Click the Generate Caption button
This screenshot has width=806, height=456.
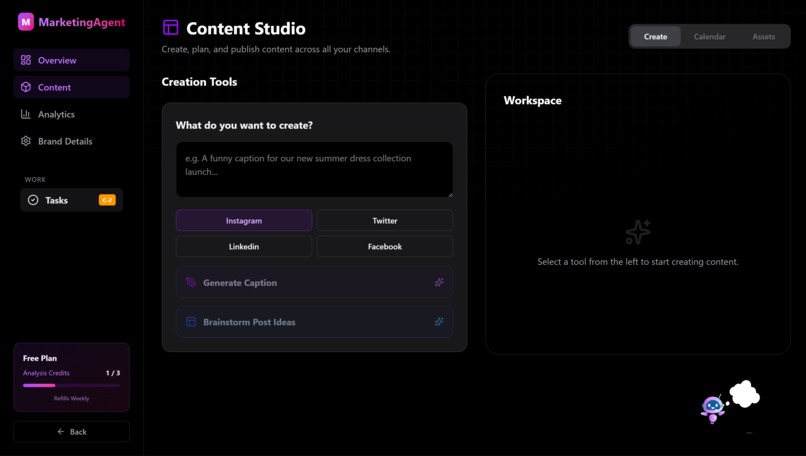[x=314, y=282]
